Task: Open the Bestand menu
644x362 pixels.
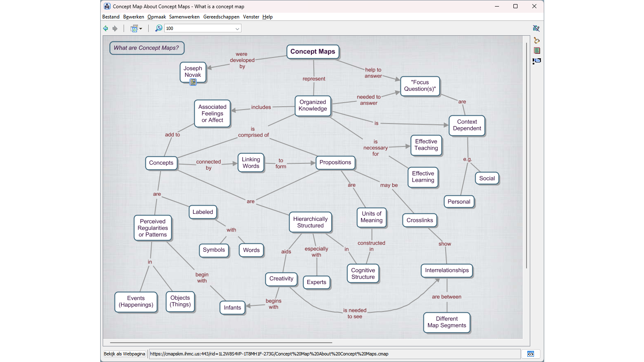Action: (x=111, y=17)
